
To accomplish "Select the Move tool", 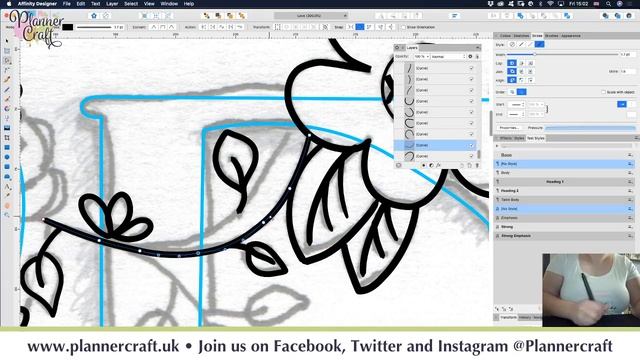I will (7, 41).
